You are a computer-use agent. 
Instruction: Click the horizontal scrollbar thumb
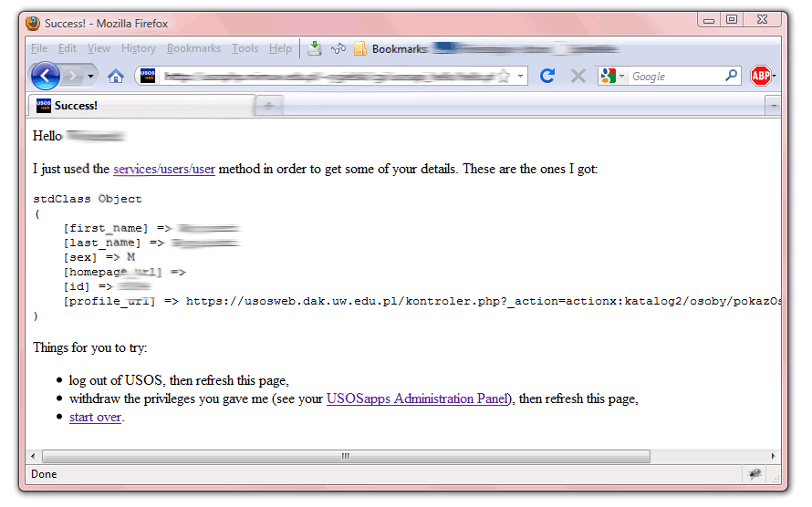[345, 456]
